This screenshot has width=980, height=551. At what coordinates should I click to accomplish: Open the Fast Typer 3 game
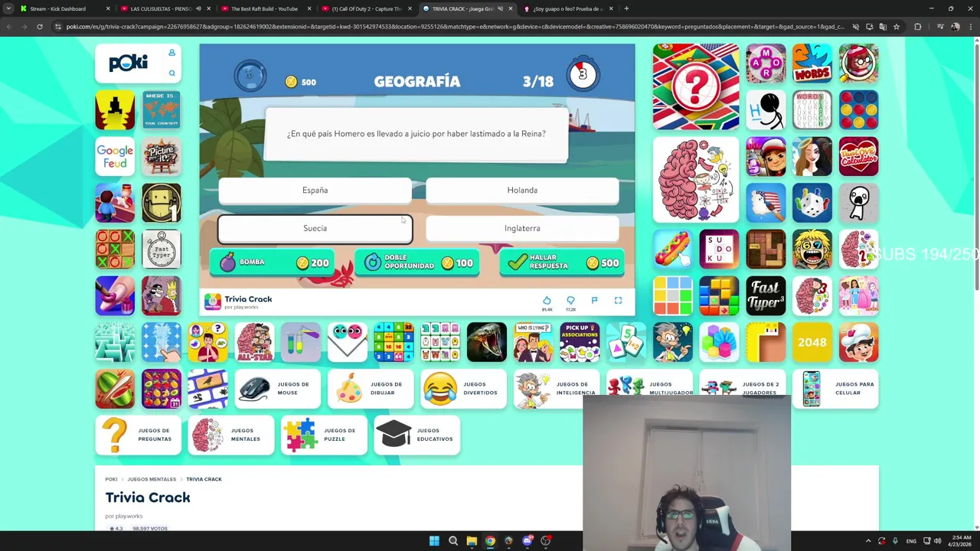point(766,296)
